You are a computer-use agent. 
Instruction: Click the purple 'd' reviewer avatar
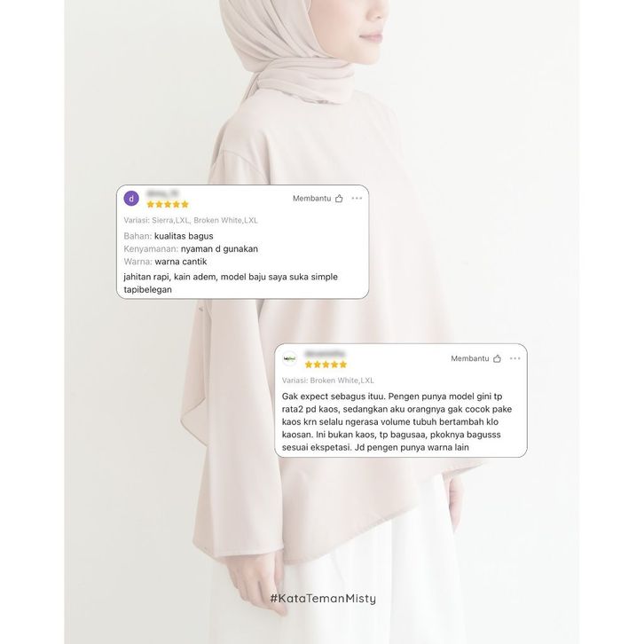[131, 199]
